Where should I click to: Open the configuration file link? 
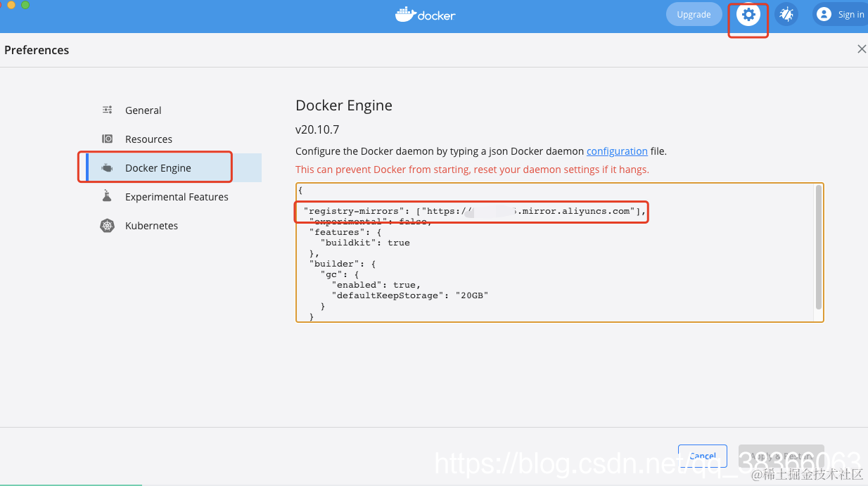click(617, 151)
